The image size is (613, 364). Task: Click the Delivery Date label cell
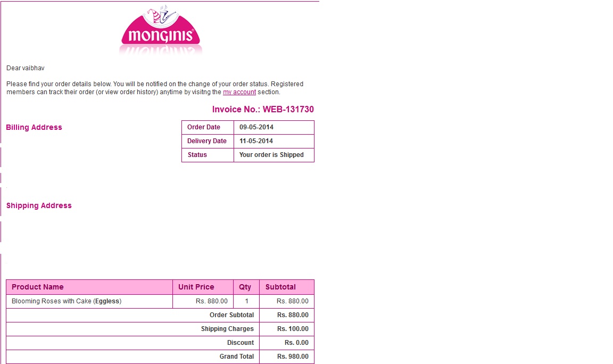coord(207,141)
